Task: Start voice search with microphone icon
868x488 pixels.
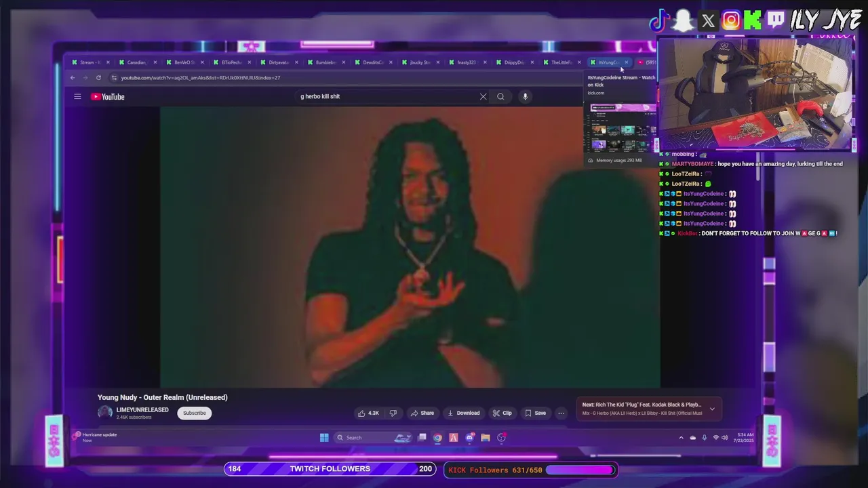Action: coord(525,96)
